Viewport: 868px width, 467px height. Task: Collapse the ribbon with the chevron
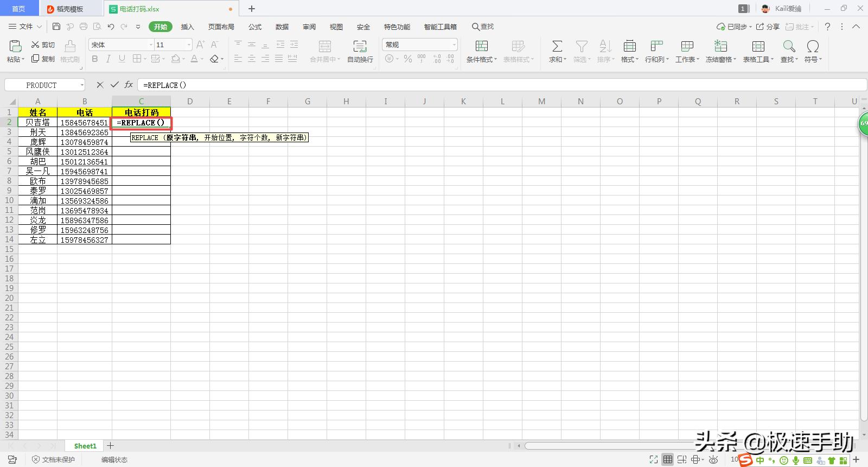point(856,27)
